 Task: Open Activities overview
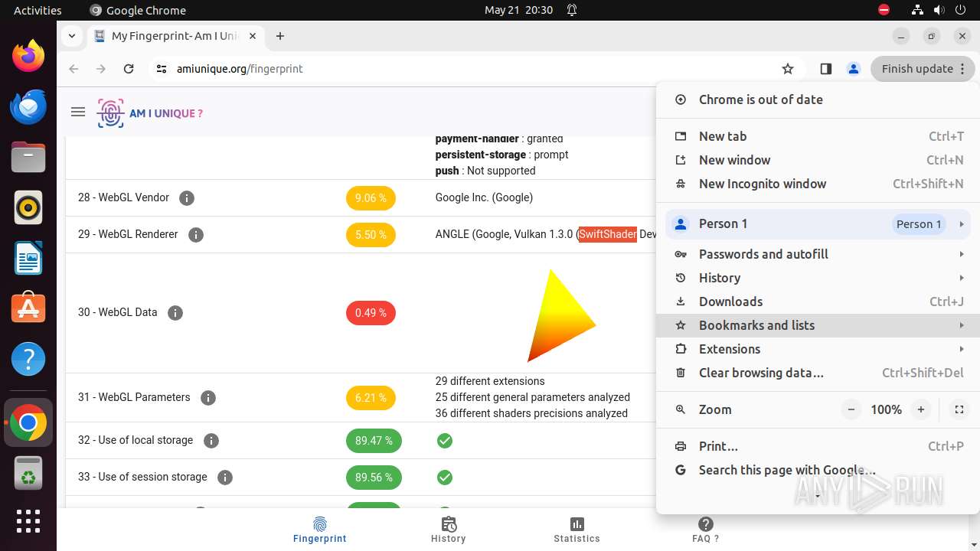point(38,10)
